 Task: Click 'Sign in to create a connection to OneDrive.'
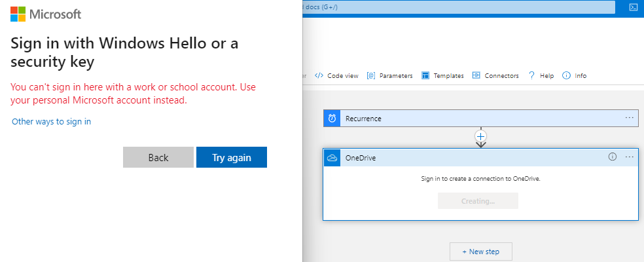tap(480, 179)
